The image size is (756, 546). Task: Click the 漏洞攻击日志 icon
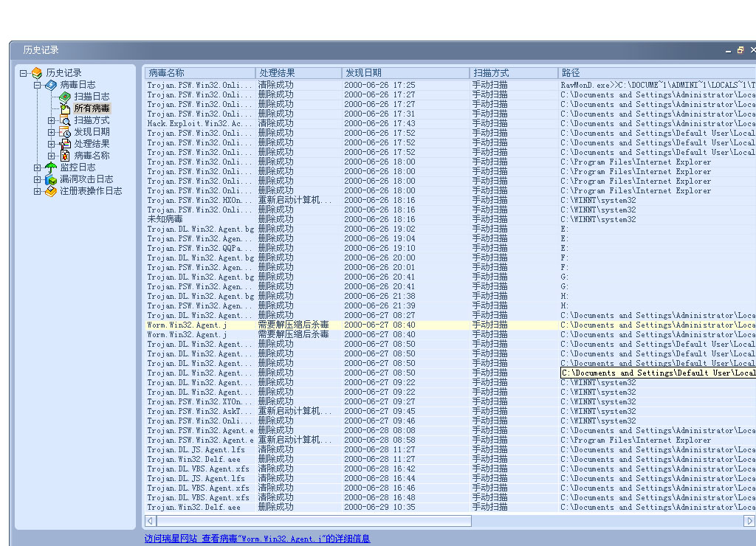click(x=51, y=179)
